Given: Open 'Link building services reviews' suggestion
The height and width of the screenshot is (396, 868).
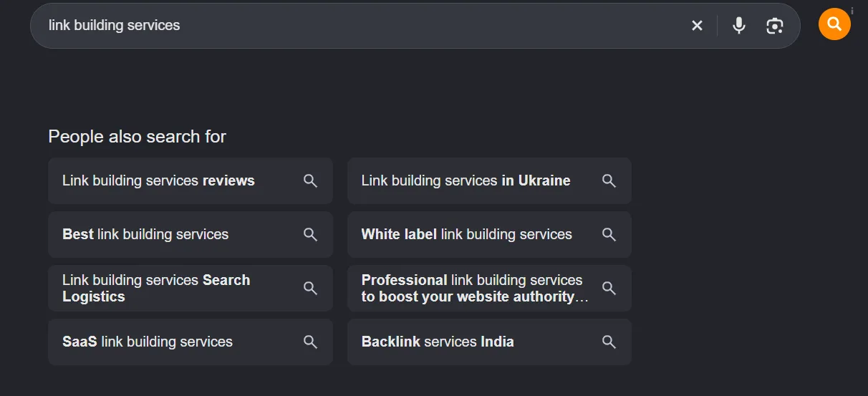Looking at the screenshot, I should pyautogui.click(x=191, y=180).
